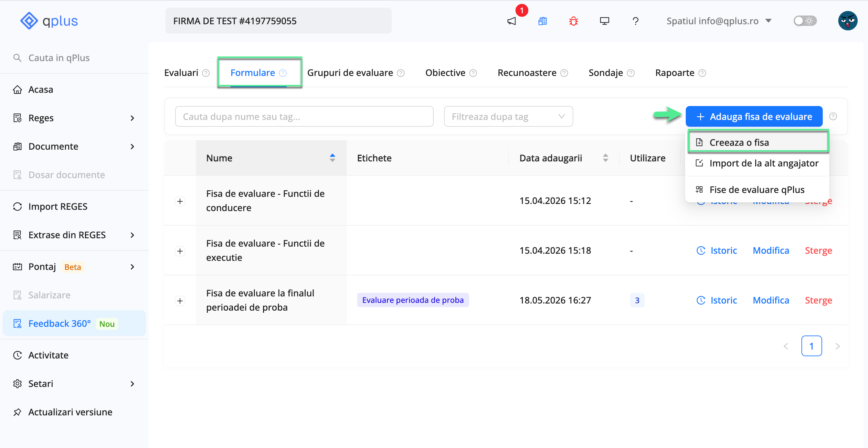Click the help icon next to Rapoarte
The width and height of the screenshot is (868, 448).
[702, 73]
